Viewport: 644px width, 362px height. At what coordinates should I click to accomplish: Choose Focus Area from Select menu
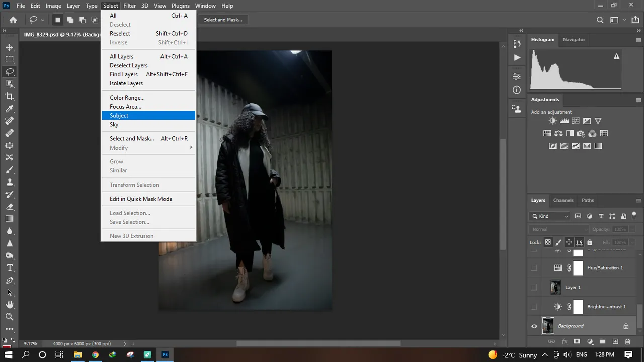(148, 107)
